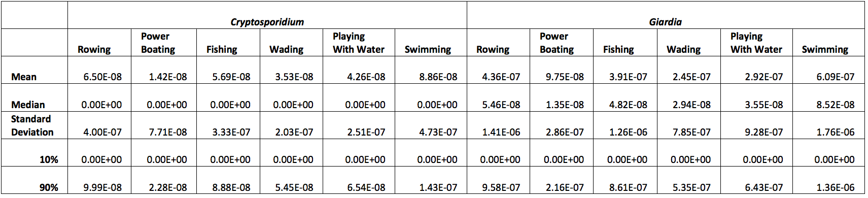
Task: Click Cryptosporidium Rowing mean value 6.50E-08
Action: (x=102, y=77)
